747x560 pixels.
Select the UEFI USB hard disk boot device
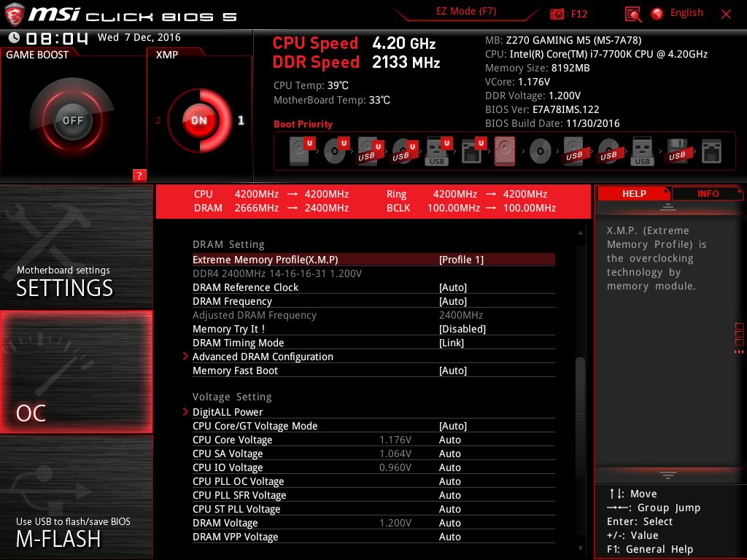370,151
